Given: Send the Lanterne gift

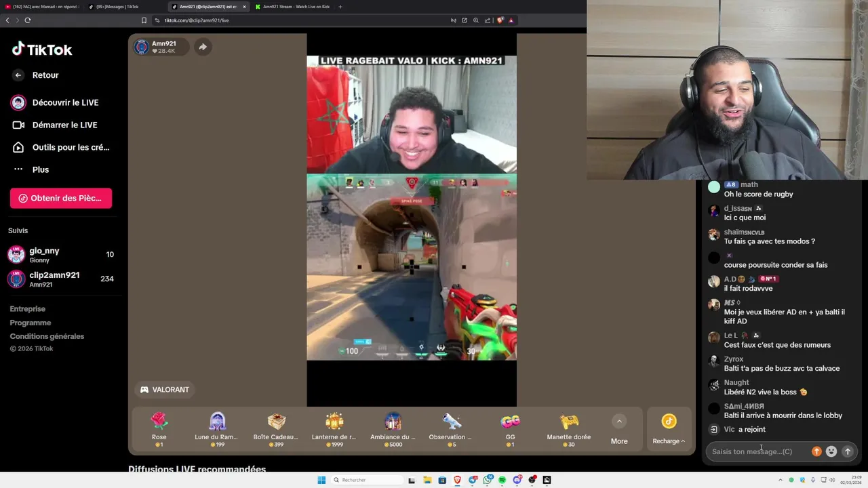Looking at the screenshot, I should (x=334, y=429).
